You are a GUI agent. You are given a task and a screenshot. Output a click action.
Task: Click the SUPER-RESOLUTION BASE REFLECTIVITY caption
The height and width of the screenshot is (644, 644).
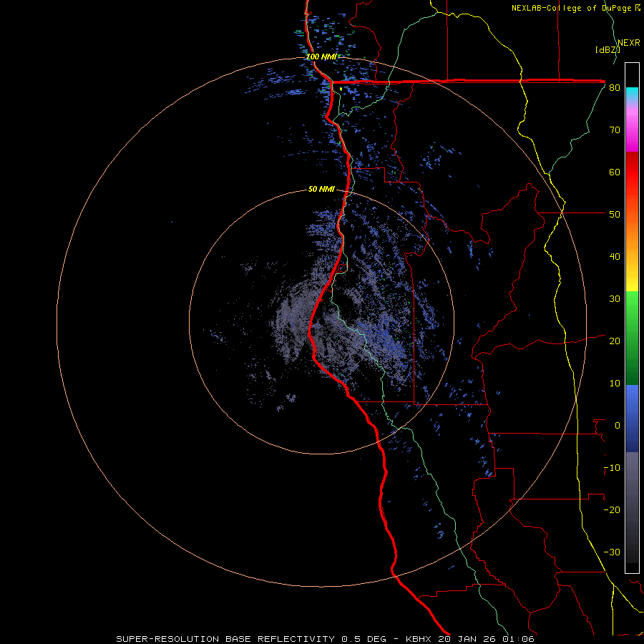(225, 639)
